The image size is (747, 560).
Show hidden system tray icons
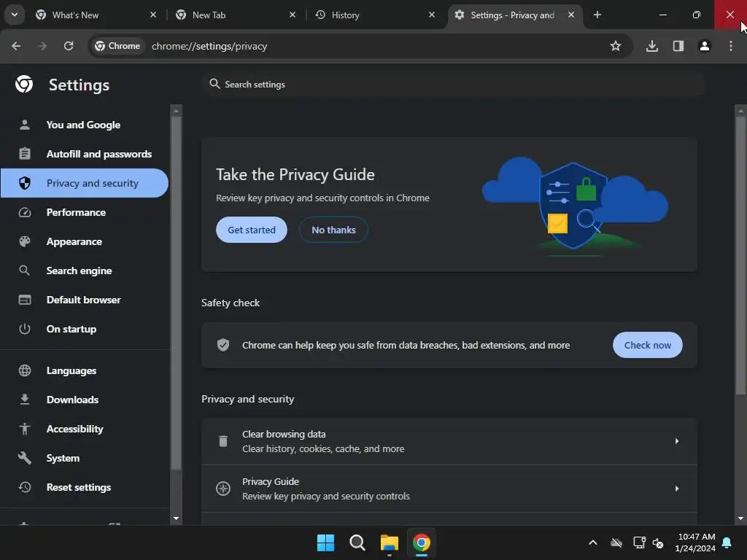592,542
